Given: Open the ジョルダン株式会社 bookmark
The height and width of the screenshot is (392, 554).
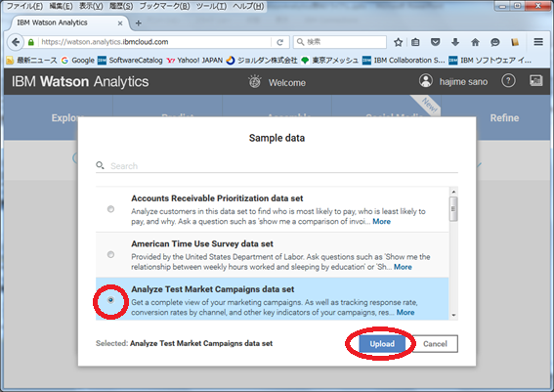Looking at the screenshot, I should click(x=262, y=61).
